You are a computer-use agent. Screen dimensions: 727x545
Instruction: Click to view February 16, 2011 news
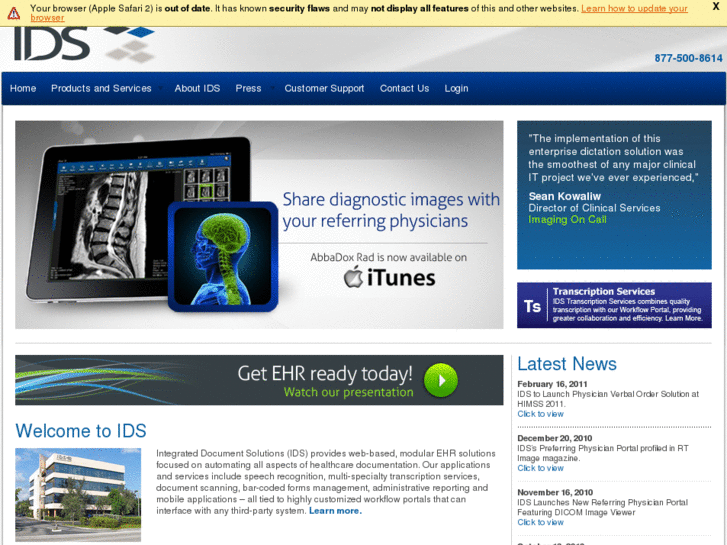click(540, 414)
